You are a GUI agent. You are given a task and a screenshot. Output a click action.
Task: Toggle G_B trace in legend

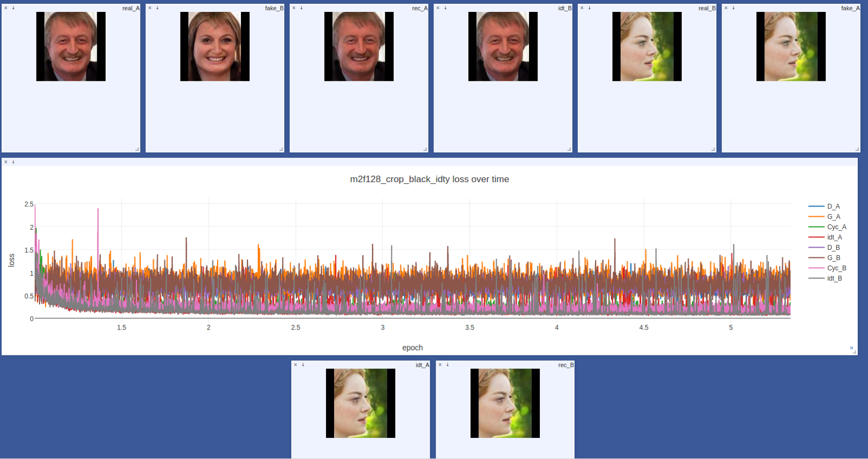827,258
